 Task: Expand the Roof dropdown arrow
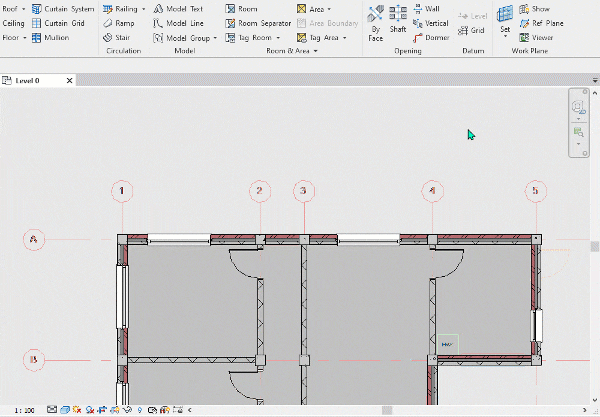click(x=23, y=9)
